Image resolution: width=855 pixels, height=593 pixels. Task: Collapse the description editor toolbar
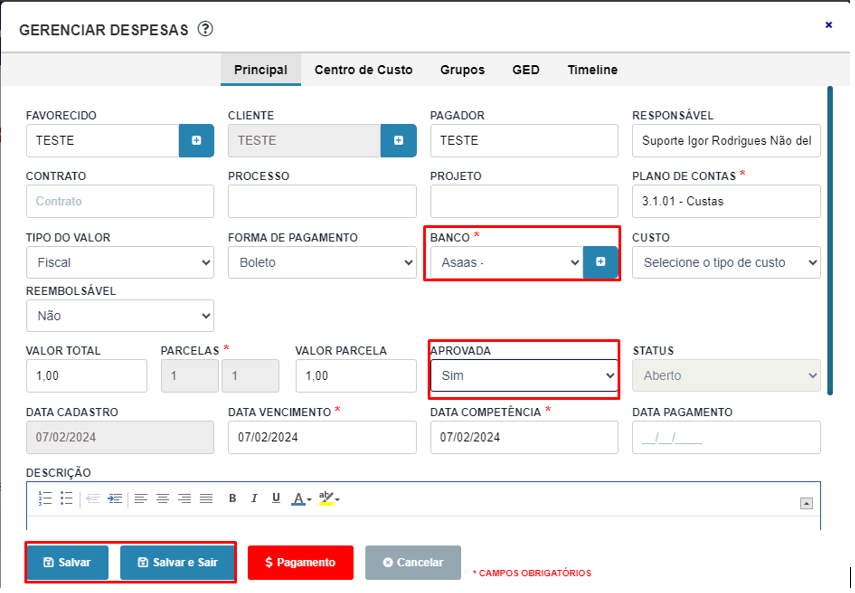tap(806, 503)
